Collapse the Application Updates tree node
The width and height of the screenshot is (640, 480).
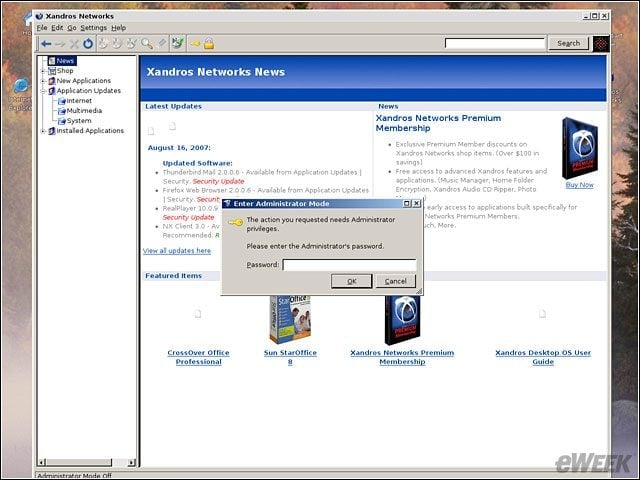pos(43,91)
